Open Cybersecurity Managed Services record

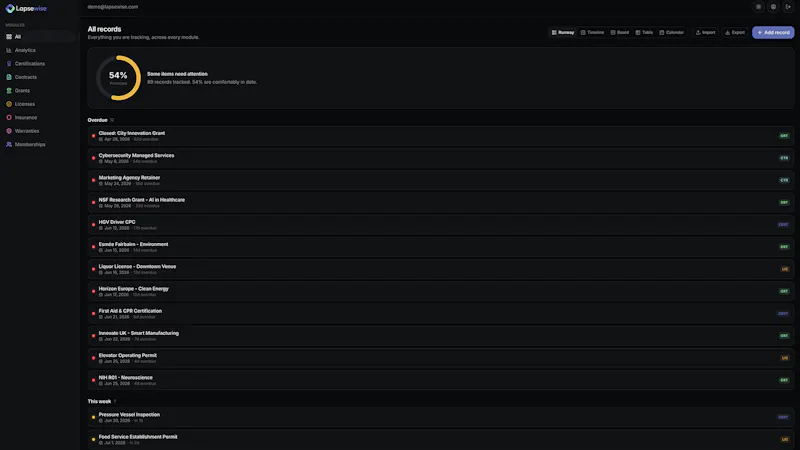pos(440,158)
